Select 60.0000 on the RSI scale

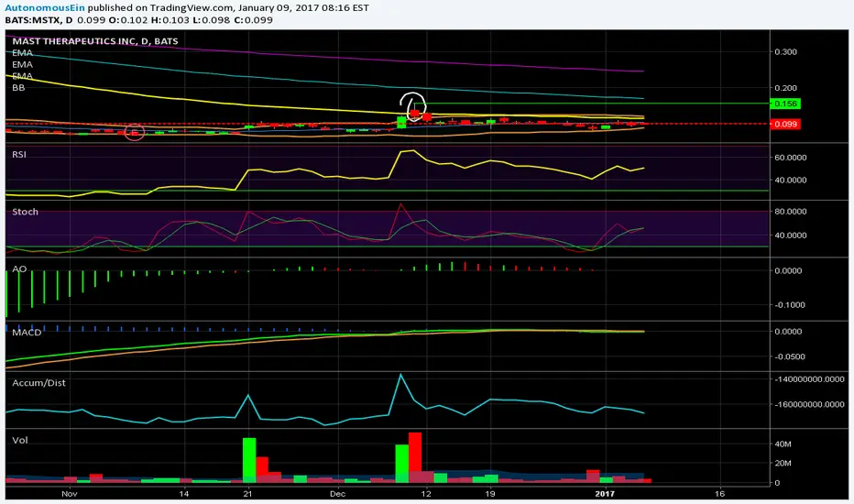point(790,158)
